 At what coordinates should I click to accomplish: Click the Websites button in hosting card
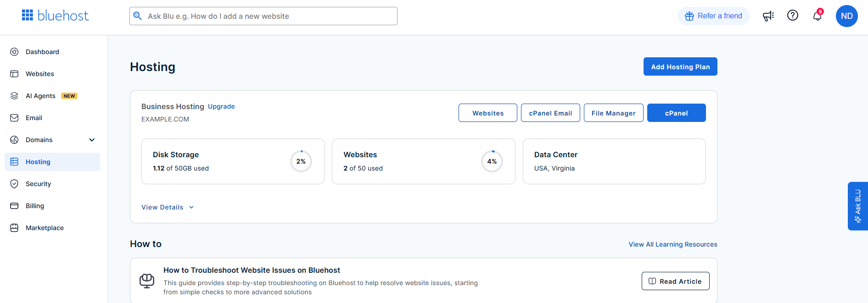[x=488, y=113]
